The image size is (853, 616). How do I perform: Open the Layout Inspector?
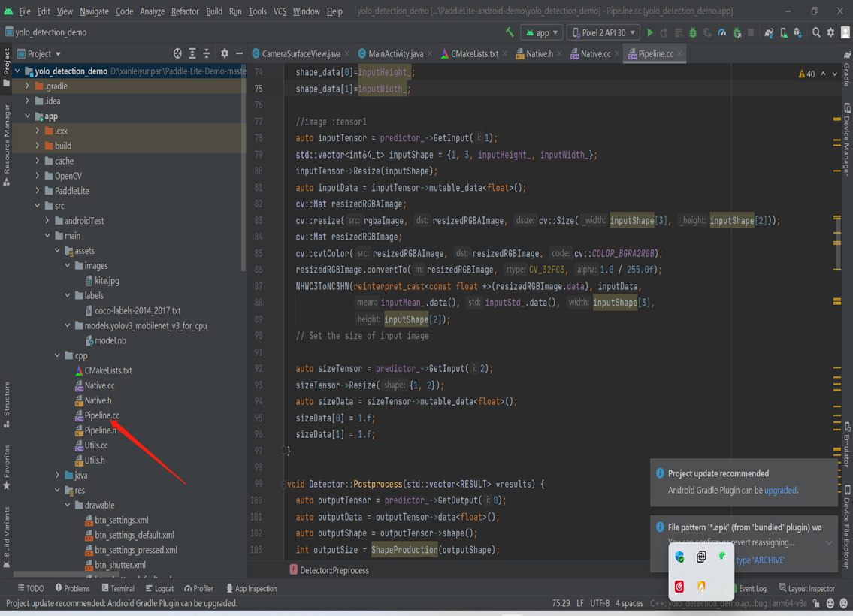[x=806, y=588]
